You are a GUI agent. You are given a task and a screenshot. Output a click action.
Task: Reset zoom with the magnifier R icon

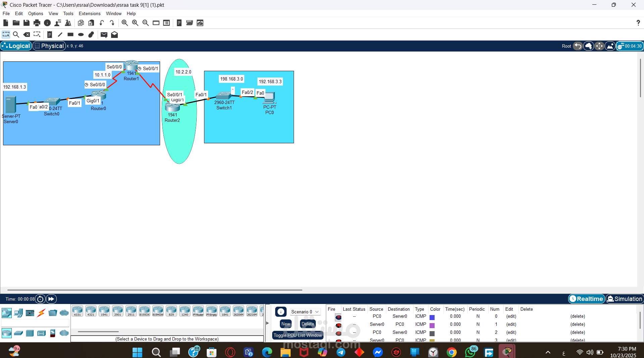[135, 23]
